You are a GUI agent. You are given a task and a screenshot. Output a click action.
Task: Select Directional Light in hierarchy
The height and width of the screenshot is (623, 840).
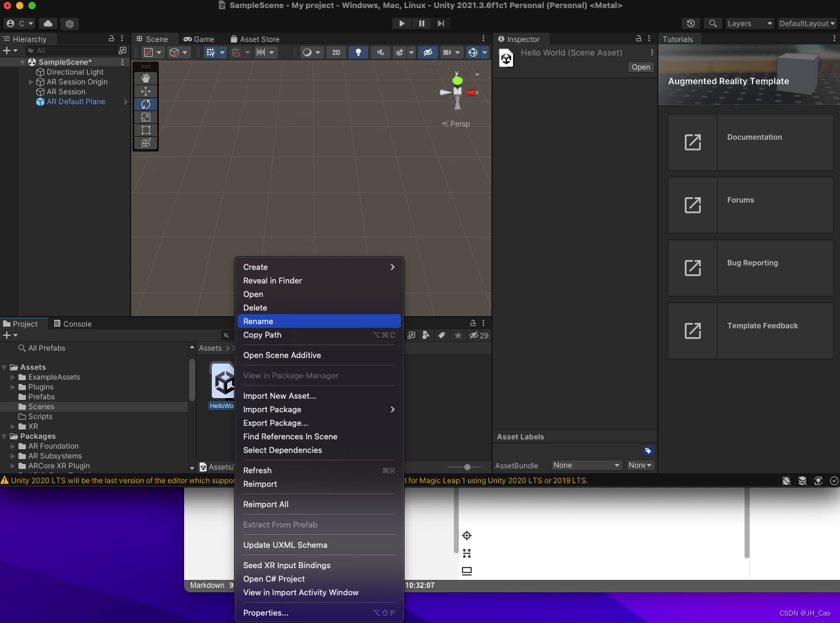75,72
